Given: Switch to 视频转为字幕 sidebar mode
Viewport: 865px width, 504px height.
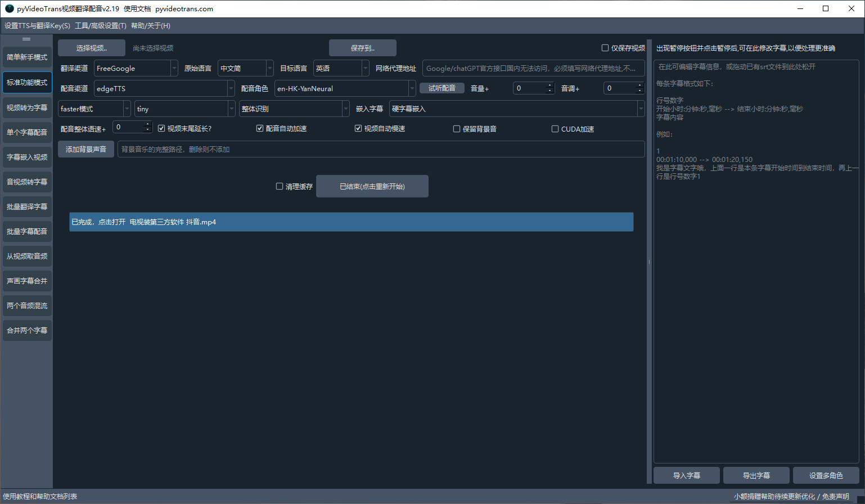Looking at the screenshot, I should pos(27,108).
